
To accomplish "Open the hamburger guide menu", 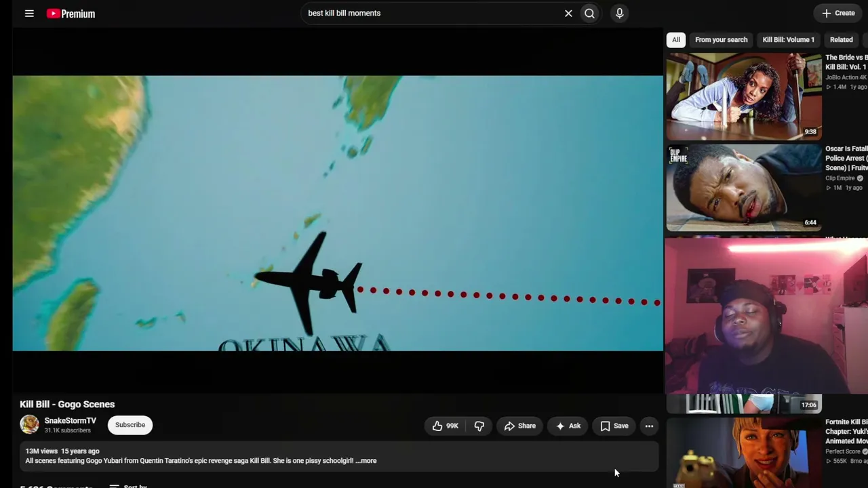I will [29, 14].
